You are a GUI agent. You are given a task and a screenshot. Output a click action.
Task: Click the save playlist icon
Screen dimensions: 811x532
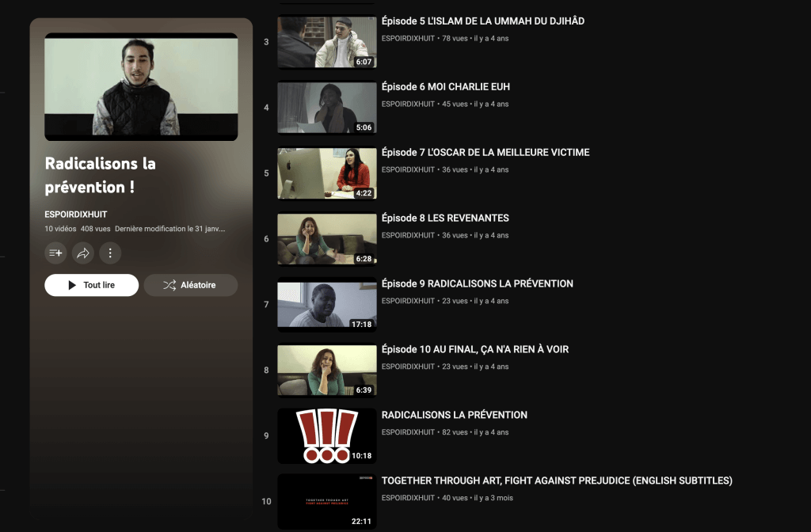click(x=56, y=253)
